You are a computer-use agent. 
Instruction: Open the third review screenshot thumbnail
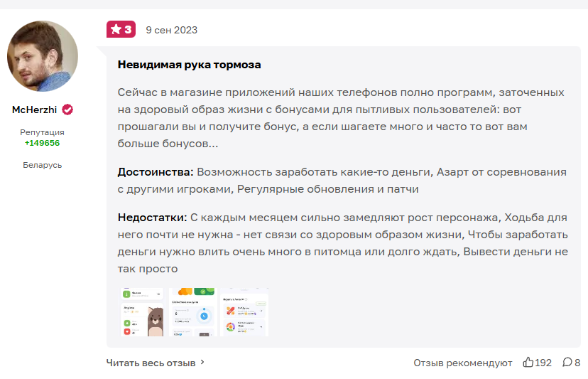click(x=244, y=312)
